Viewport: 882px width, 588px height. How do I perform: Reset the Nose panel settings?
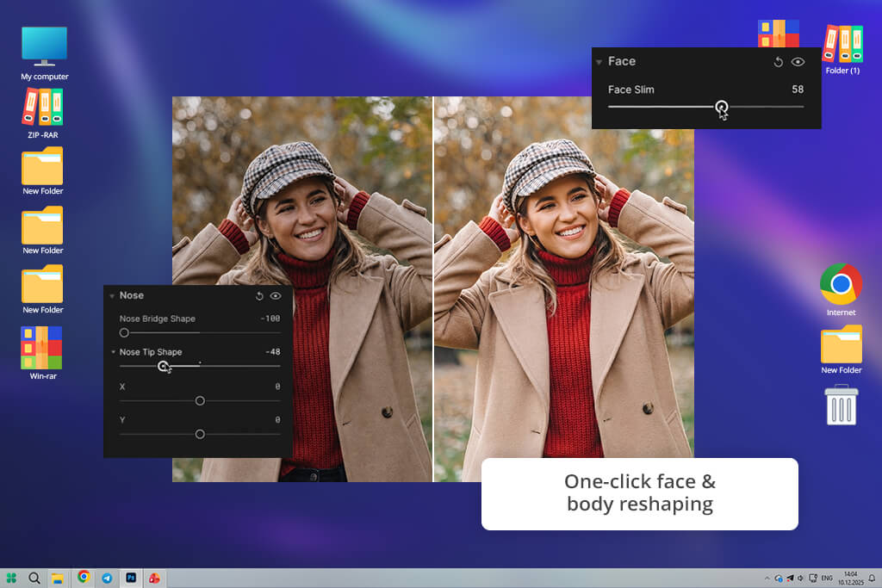259,295
